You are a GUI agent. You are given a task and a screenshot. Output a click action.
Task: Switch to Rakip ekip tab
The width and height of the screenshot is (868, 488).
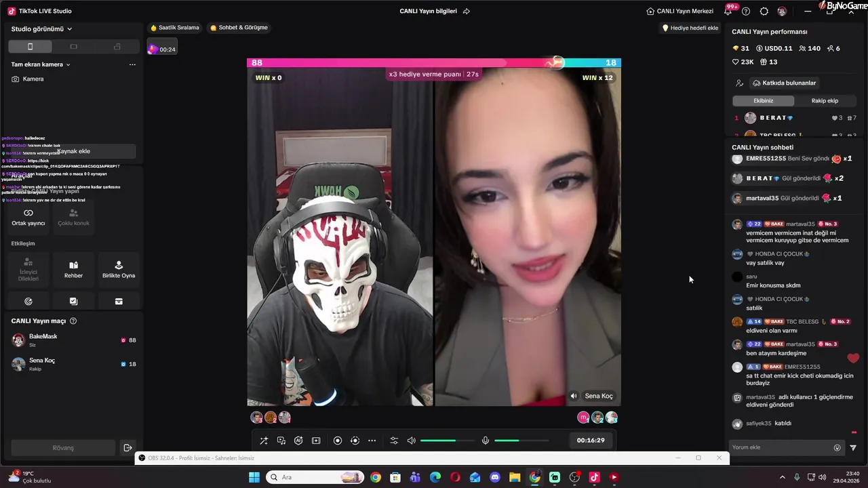(825, 101)
